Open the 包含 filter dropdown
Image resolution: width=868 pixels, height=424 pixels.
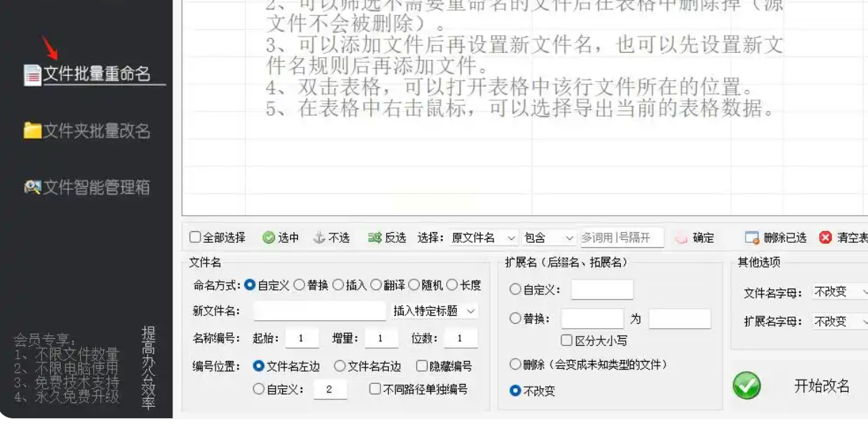tap(549, 238)
